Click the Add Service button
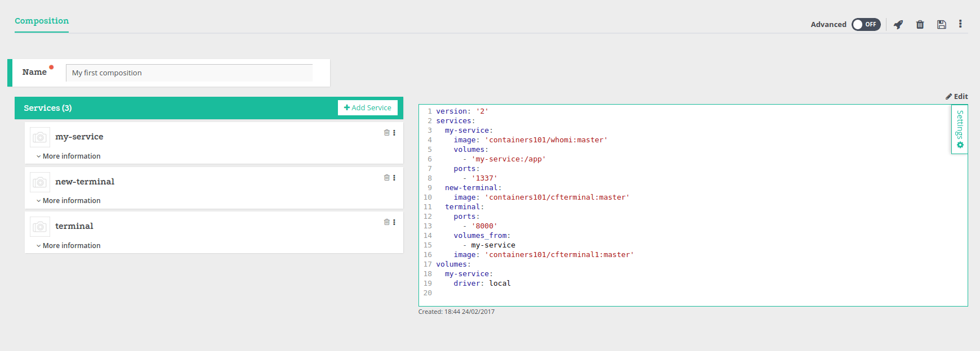 coord(368,107)
